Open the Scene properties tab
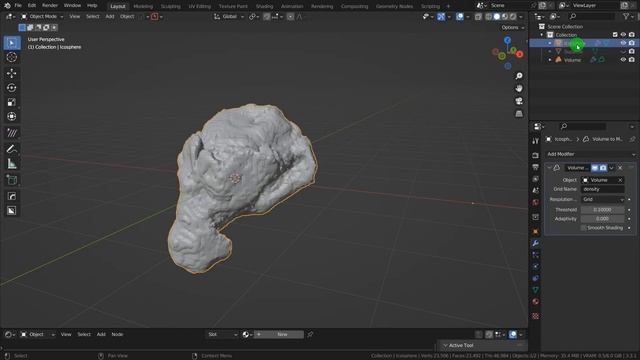The height and width of the screenshot is (360, 640). (536, 191)
